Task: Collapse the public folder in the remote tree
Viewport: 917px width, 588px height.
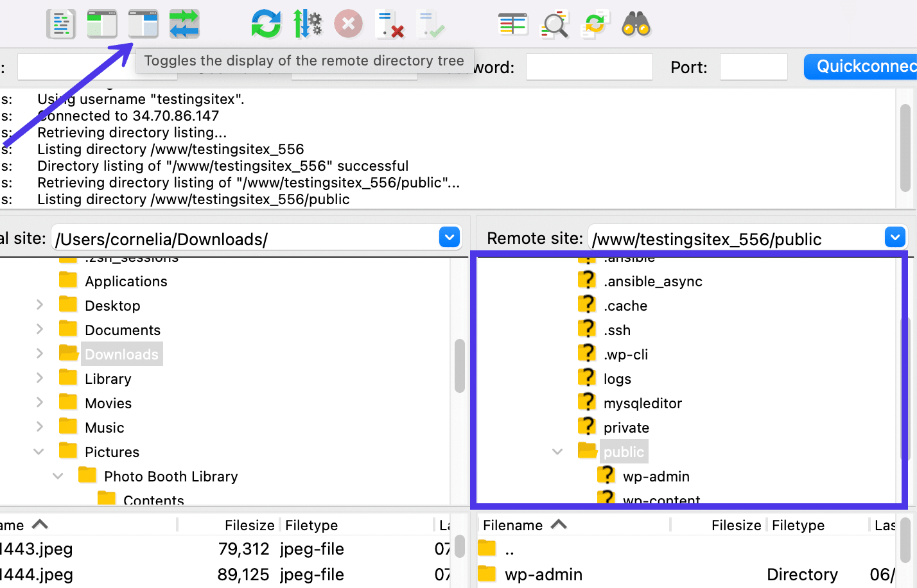Action: tap(557, 451)
